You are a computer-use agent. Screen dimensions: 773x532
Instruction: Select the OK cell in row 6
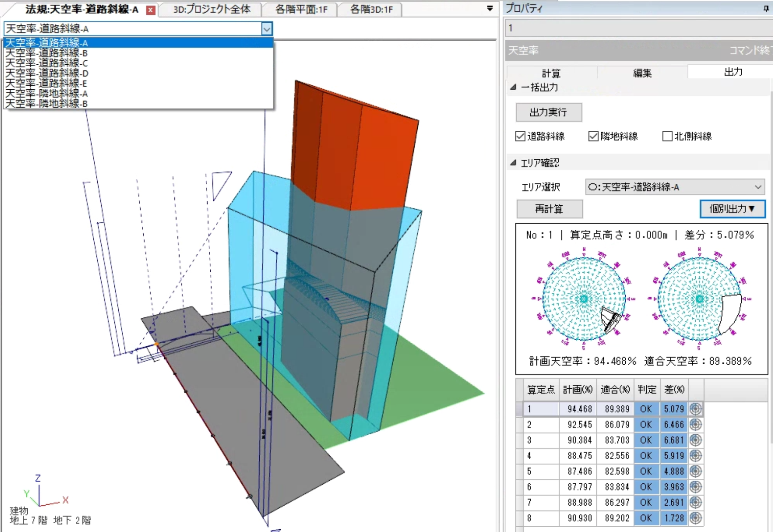(x=647, y=487)
